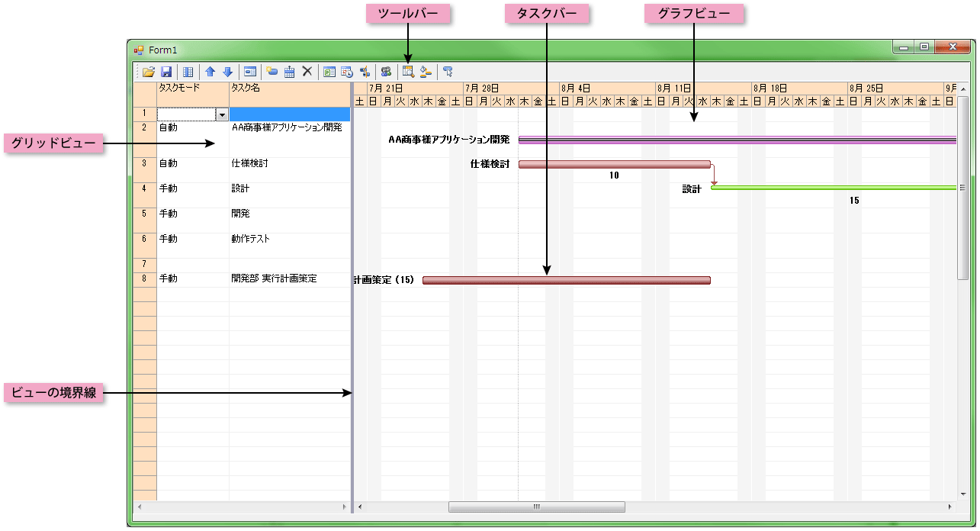
Task: Open a project file using the folder icon
Action: pyautogui.click(x=148, y=71)
